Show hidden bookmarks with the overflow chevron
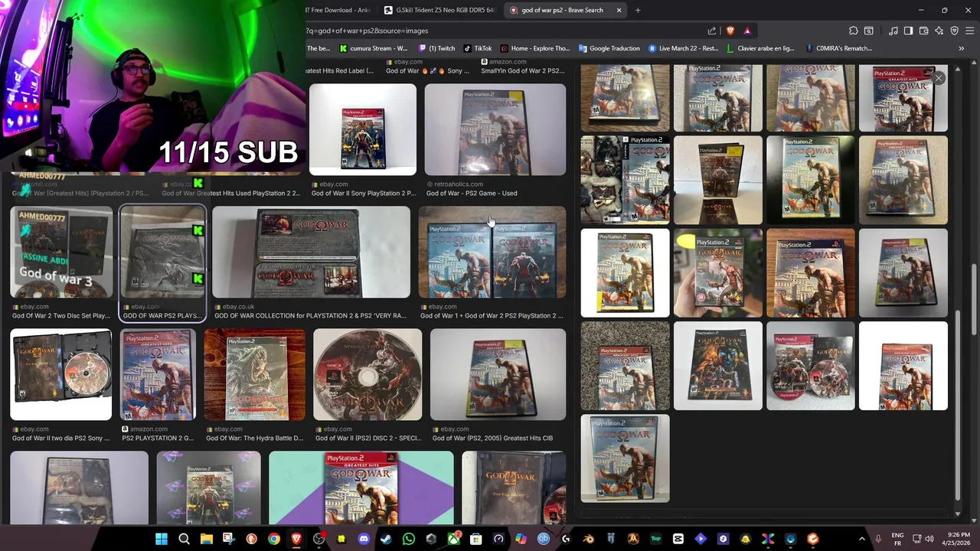The image size is (980, 551). (961, 48)
